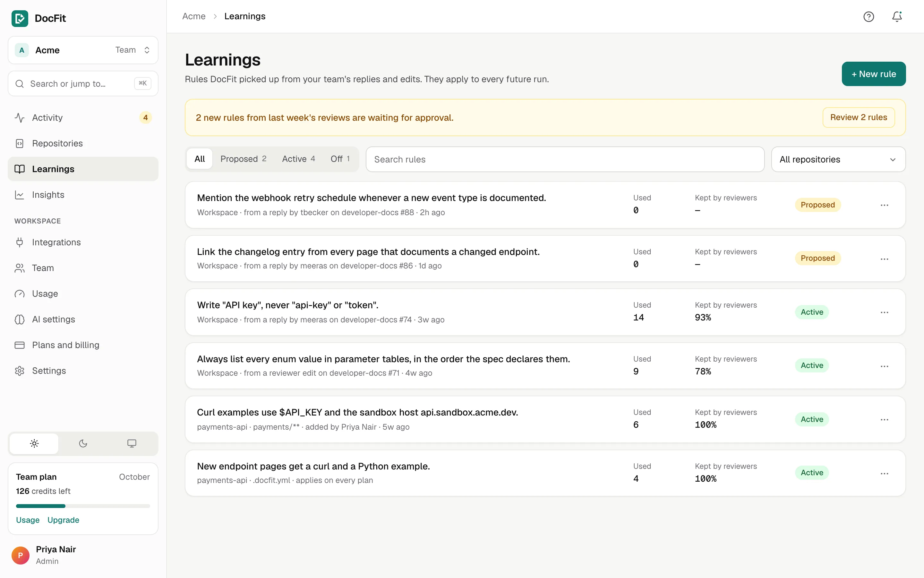Click the DocFit logo icon
The width and height of the screenshot is (924, 578).
tap(20, 18)
